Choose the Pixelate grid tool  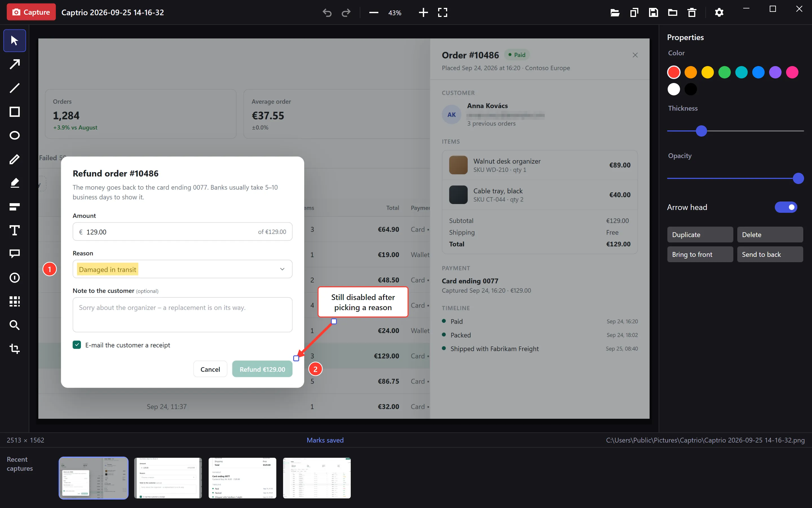(x=14, y=301)
